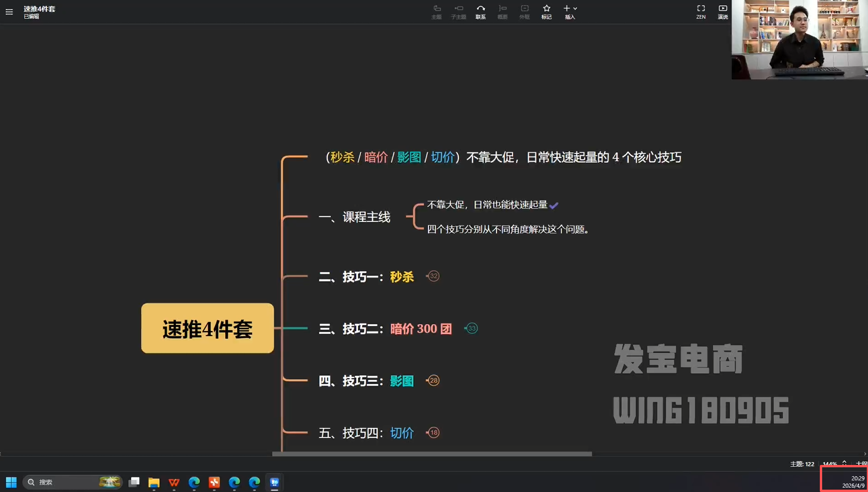Open File Explorer from the taskbar
The image size is (868, 492).
(154, 483)
